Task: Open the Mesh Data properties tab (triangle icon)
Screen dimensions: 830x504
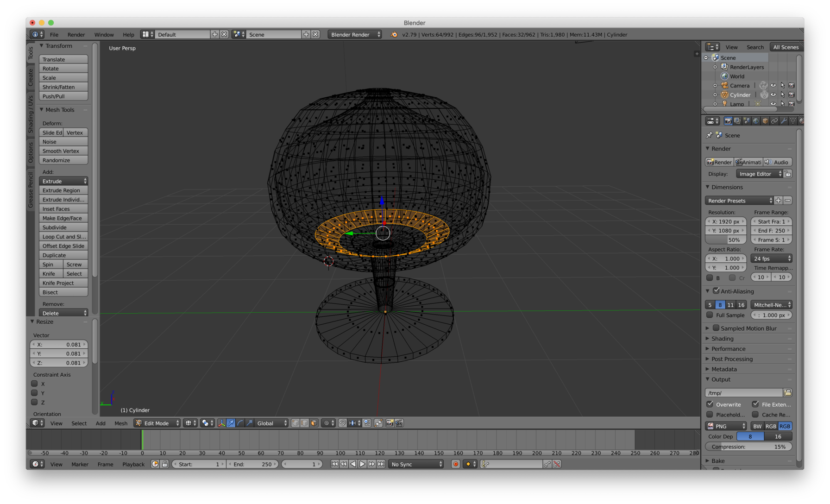Action: pos(793,121)
